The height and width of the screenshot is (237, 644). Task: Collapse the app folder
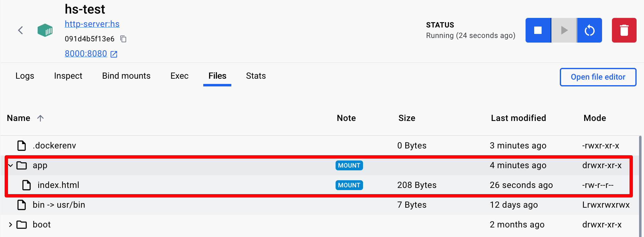pos(10,165)
